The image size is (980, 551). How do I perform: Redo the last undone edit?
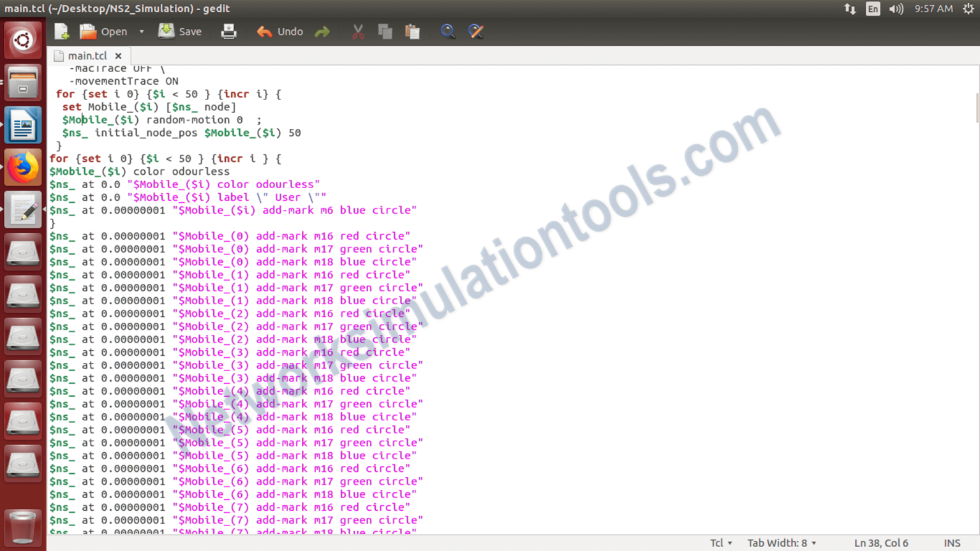coord(322,31)
